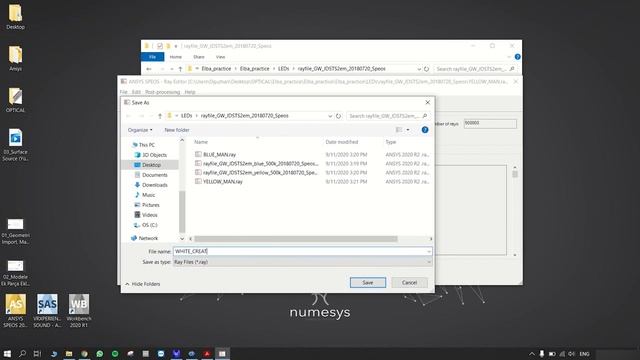
Task: Open 02_Modele Ek Parça desktop file
Action: click(x=16, y=273)
